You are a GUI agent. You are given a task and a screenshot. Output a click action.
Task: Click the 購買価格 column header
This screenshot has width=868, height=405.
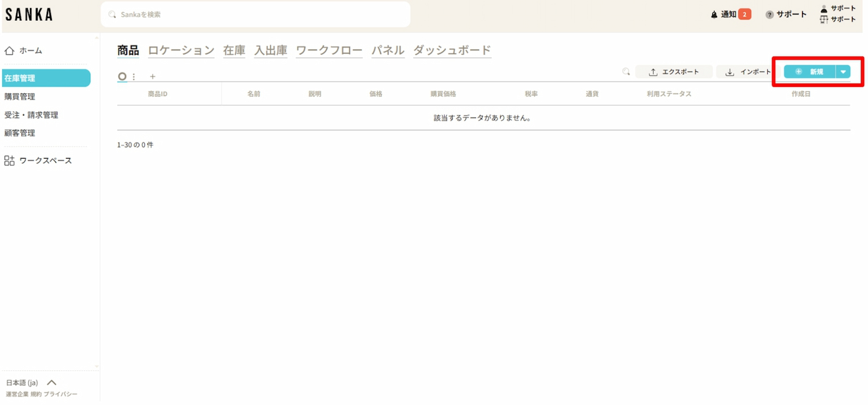tap(443, 94)
